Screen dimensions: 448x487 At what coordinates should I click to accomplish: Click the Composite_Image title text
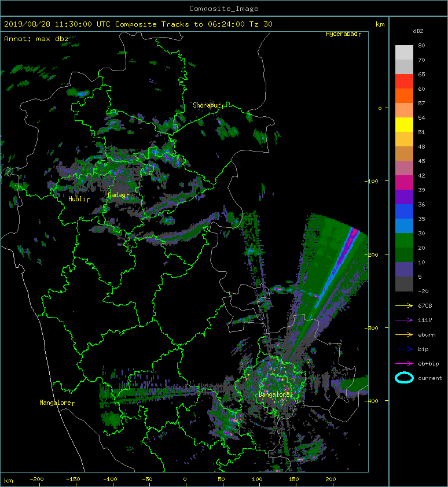click(224, 9)
